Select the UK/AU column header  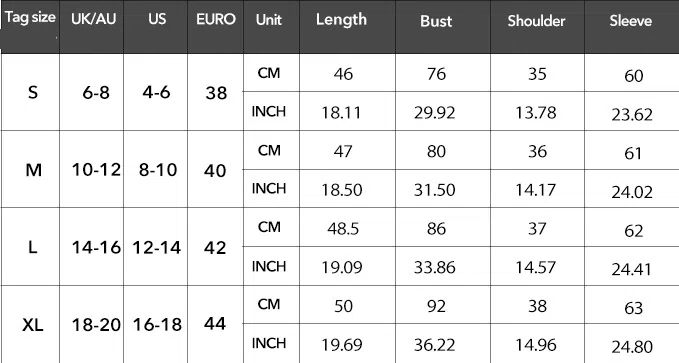pos(94,19)
